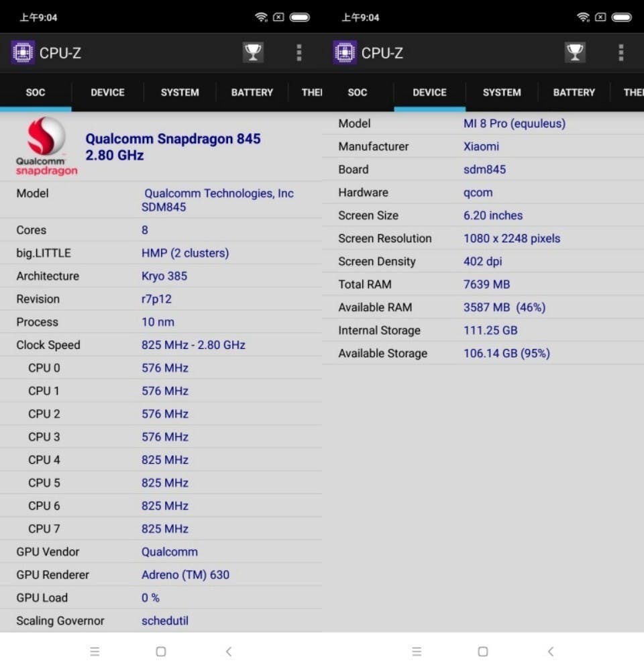Viewport: 644px width, 671px height.
Task: Open BATTERY tab in left screen
Action: [x=252, y=93]
